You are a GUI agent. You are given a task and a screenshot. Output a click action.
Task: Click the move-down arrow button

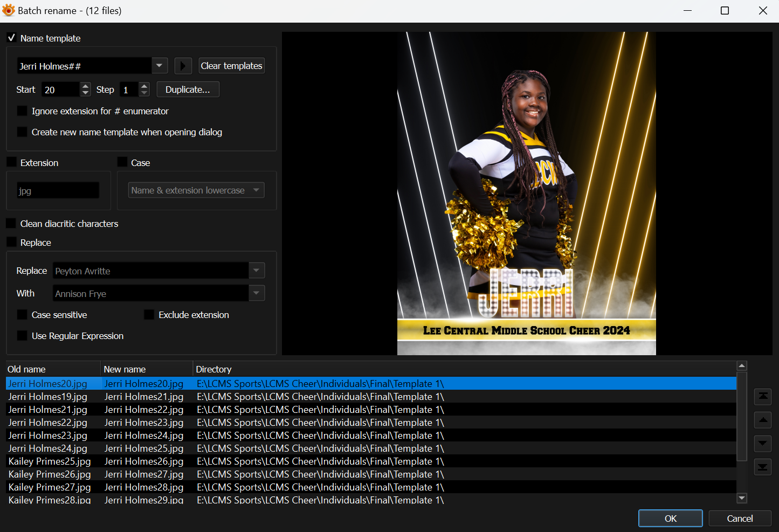pyautogui.click(x=763, y=444)
